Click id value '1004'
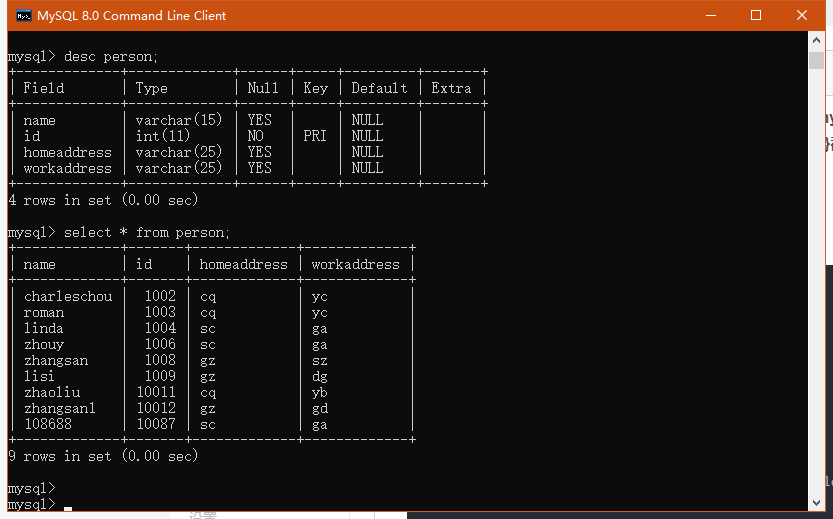Image resolution: width=833 pixels, height=519 pixels. point(160,328)
